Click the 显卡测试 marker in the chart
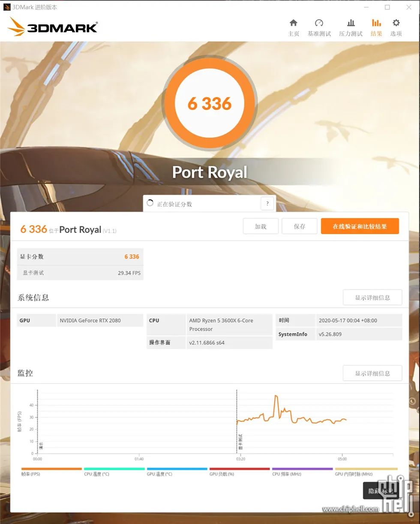This screenshot has width=420, height=524. click(x=240, y=441)
